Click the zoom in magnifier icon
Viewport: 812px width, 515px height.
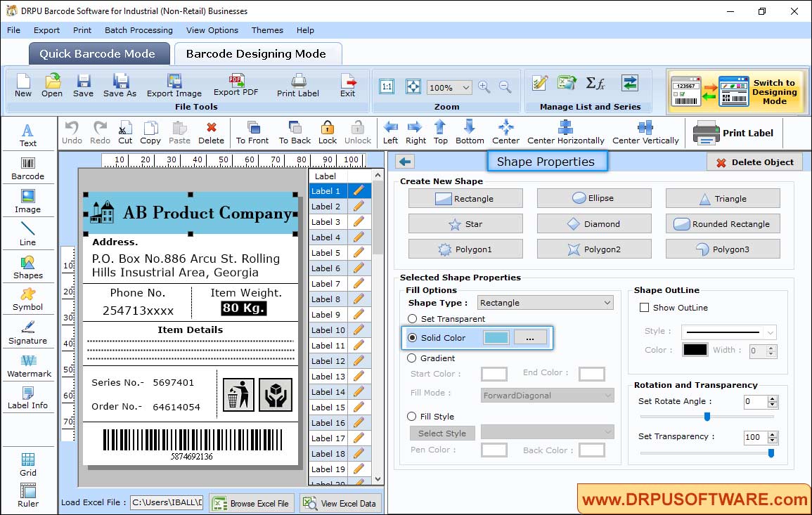pos(484,87)
